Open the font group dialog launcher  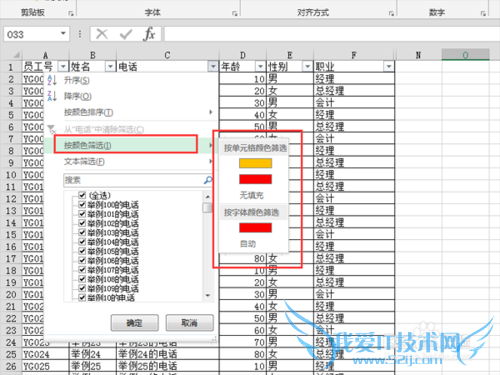point(235,13)
